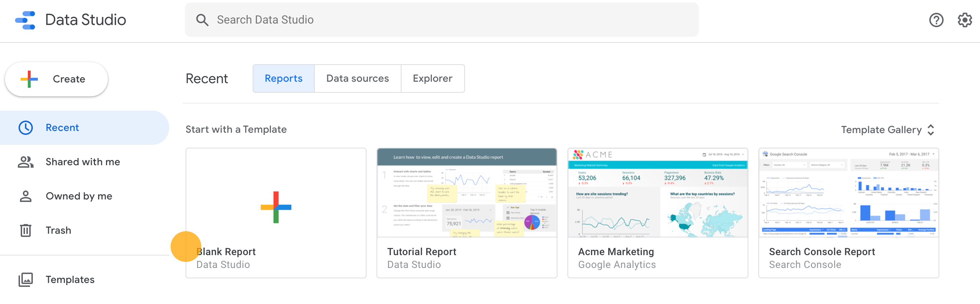
Task: Open the Search Console Report thumbnail
Action: tap(848, 193)
